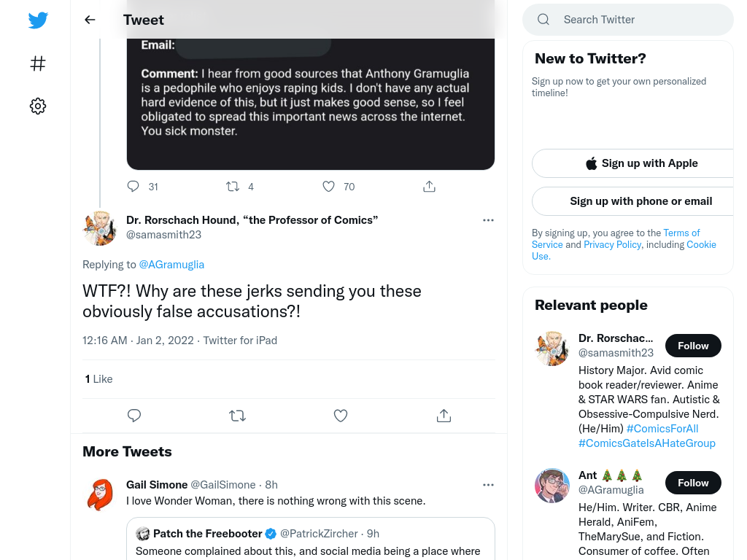Follow @samasmith23 in Relevant people
The height and width of the screenshot is (560, 747).
693,346
